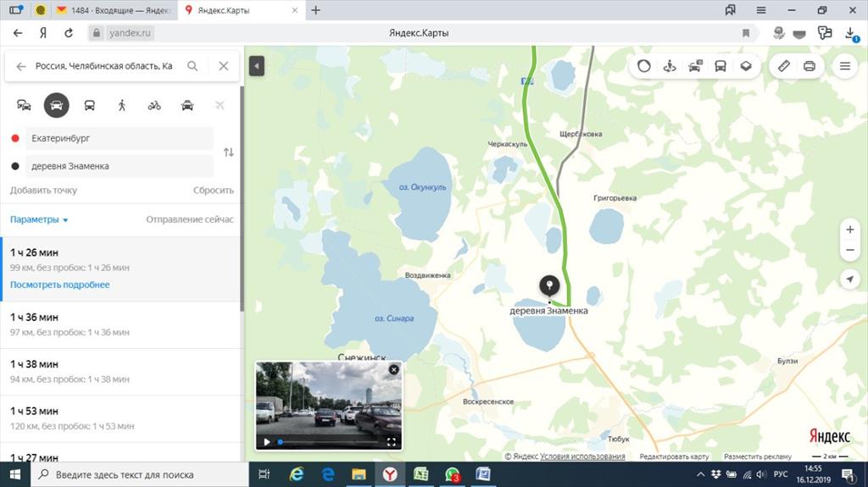Viewport: 868px width, 487px height.
Task: Expand the Параметры dropdown
Action: (x=39, y=219)
